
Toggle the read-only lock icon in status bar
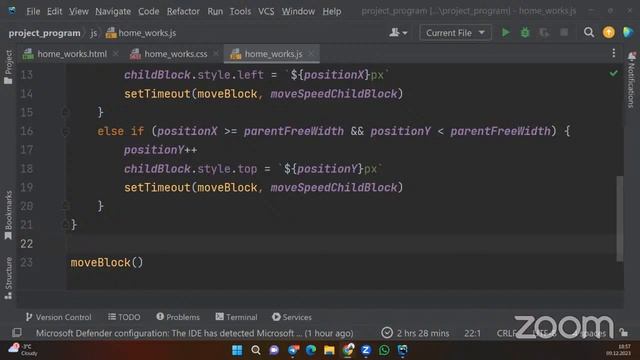[623, 332]
